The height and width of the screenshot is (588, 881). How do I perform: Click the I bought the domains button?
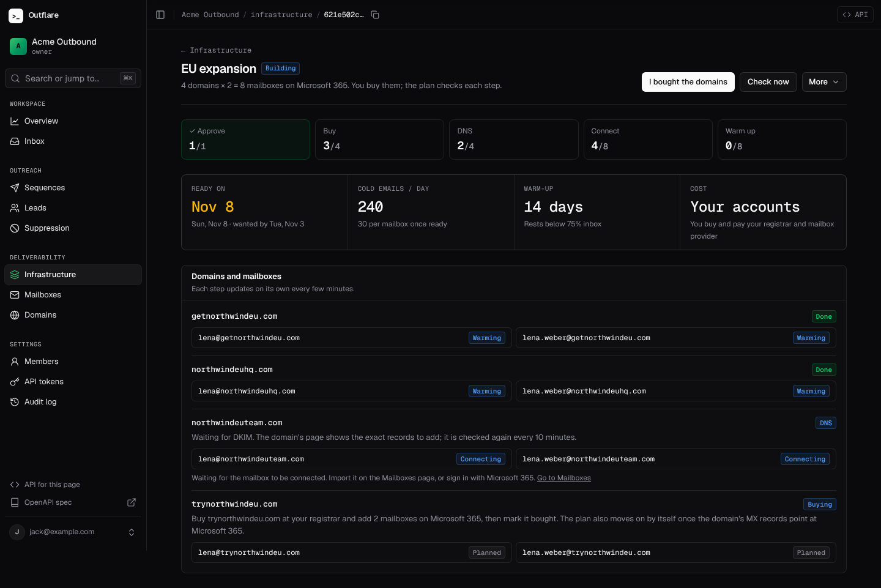click(x=688, y=82)
